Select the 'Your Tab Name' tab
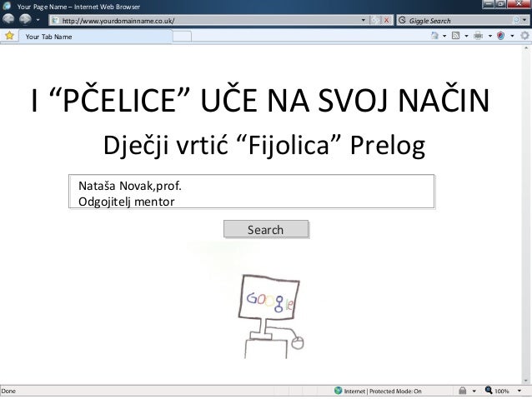Viewport: 532px width, 399px height. 95,37
